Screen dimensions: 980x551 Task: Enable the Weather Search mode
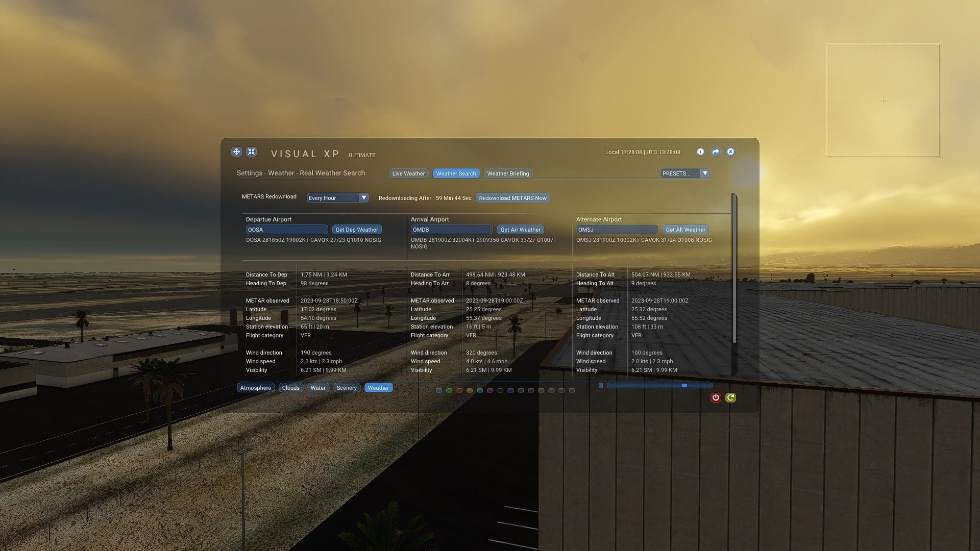tap(456, 173)
